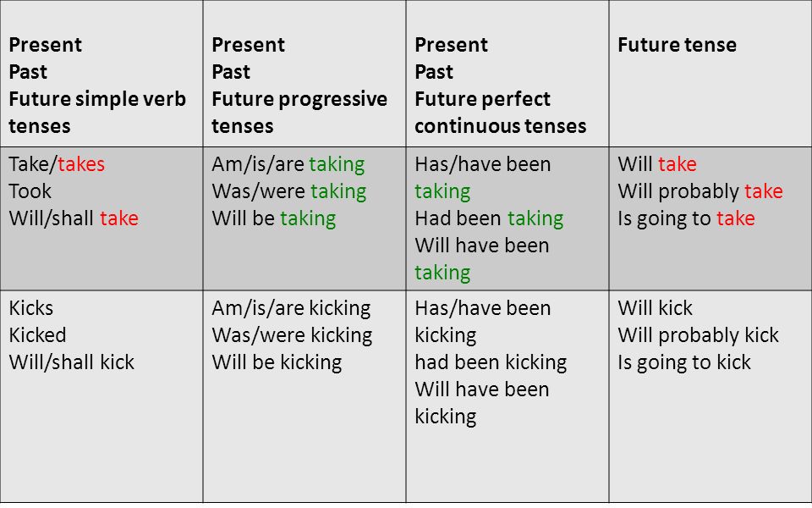Select 'Will probably take' line
Screen dimensions: 812x508
pos(700,191)
